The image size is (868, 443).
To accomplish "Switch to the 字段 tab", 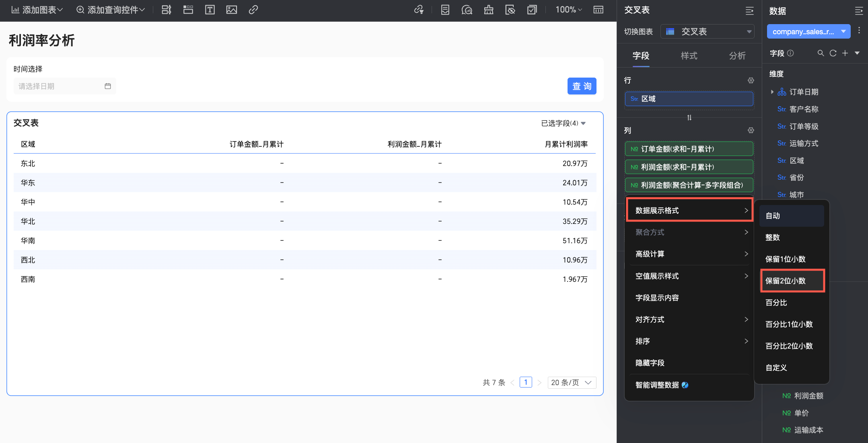I will point(641,55).
